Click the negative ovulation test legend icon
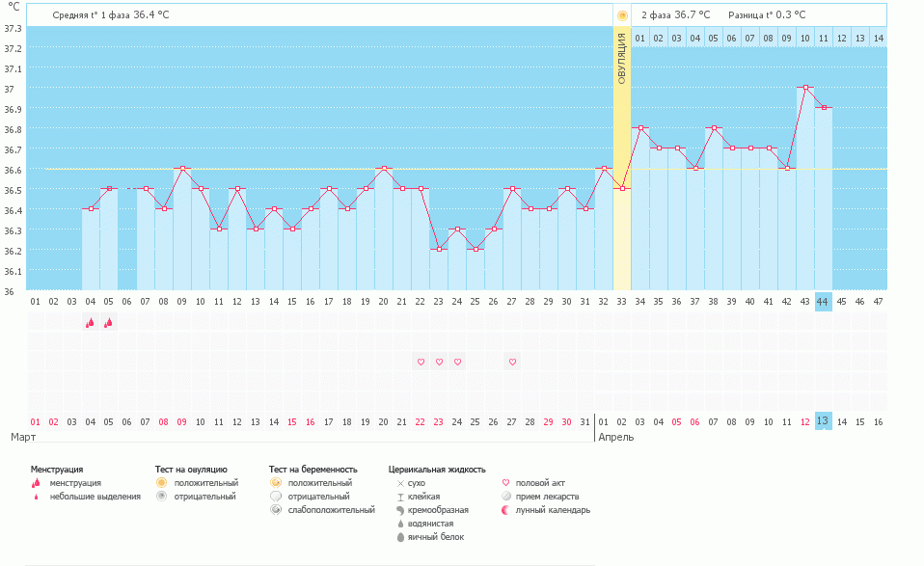Image resolution: width=924 pixels, height=566 pixels. tap(162, 497)
